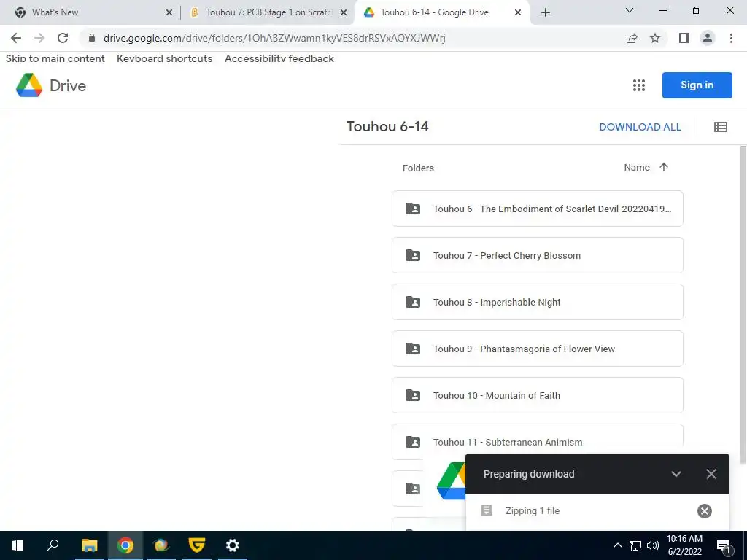Viewport: 747px width, 560px height.
Task: Open Settings gear from taskbar
Action: (x=233, y=545)
